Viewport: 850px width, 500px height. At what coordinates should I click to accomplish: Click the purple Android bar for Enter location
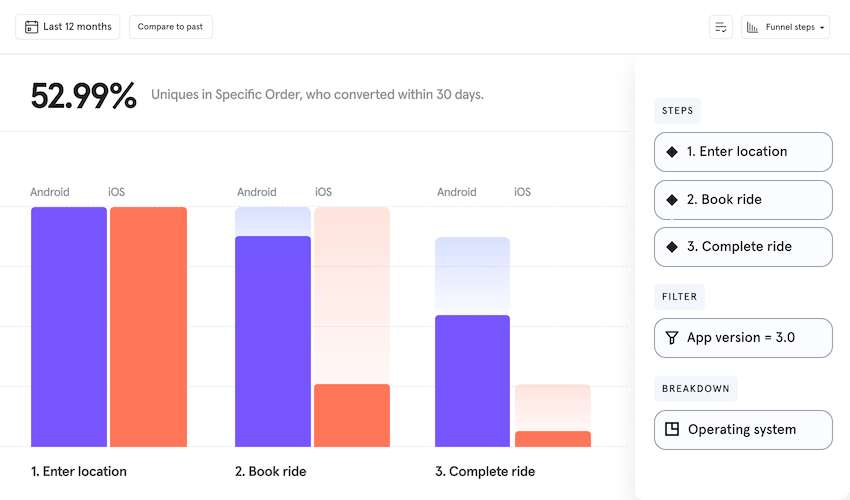coord(68,326)
